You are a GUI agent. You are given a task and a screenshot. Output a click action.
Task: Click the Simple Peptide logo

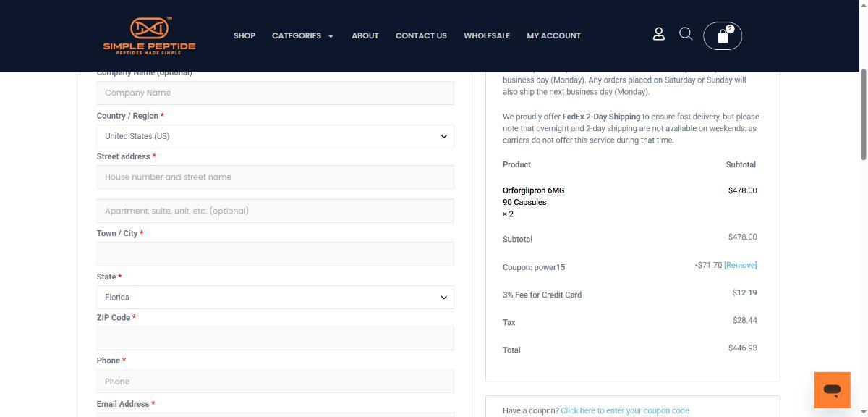[149, 35]
